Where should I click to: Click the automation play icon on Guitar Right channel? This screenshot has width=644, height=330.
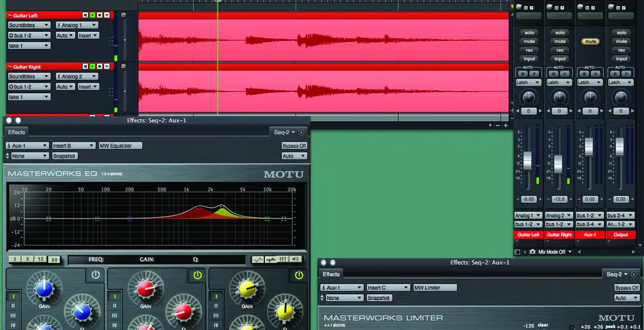[x=564, y=74]
